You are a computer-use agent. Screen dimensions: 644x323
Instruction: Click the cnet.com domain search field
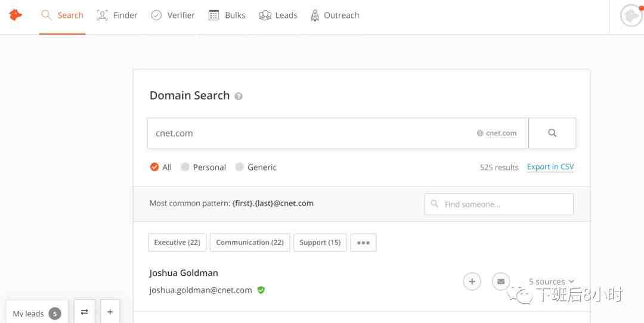coord(338,133)
